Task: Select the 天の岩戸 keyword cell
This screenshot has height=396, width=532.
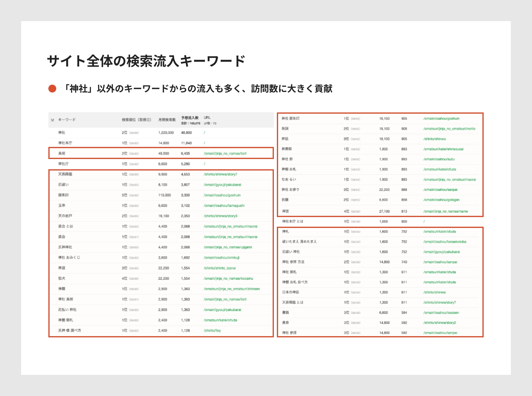Action: [x=65, y=216]
